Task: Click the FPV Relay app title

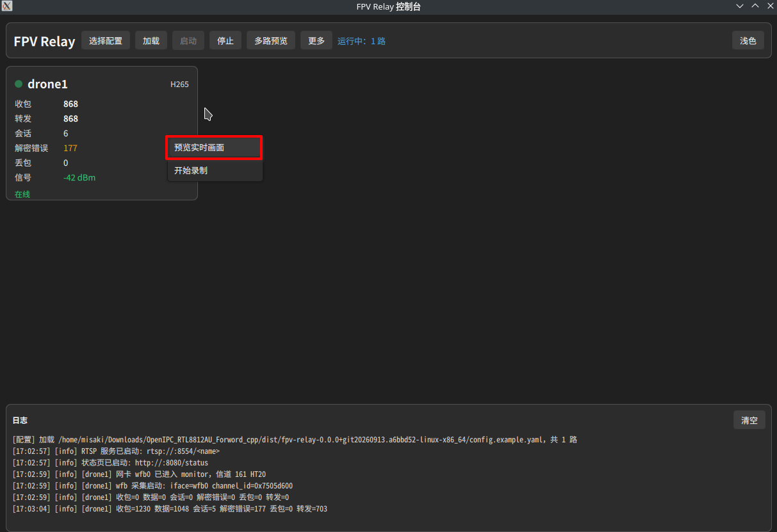Action: click(44, 42)
